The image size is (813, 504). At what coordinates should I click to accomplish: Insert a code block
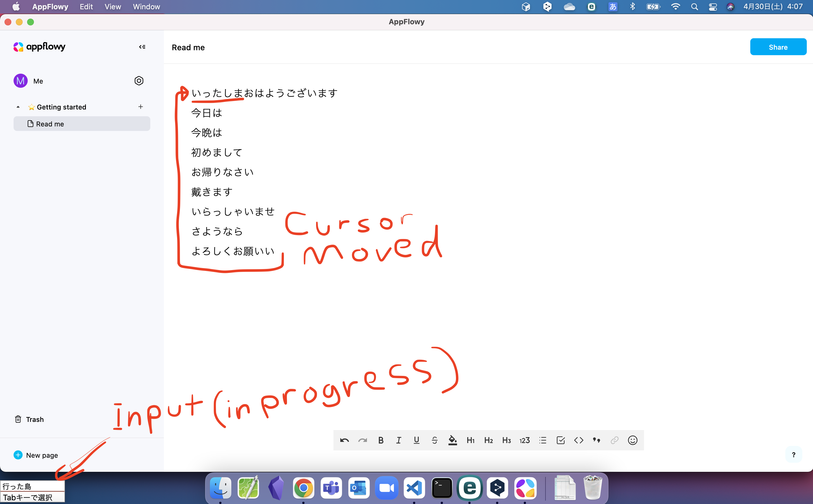click(579, 440)
